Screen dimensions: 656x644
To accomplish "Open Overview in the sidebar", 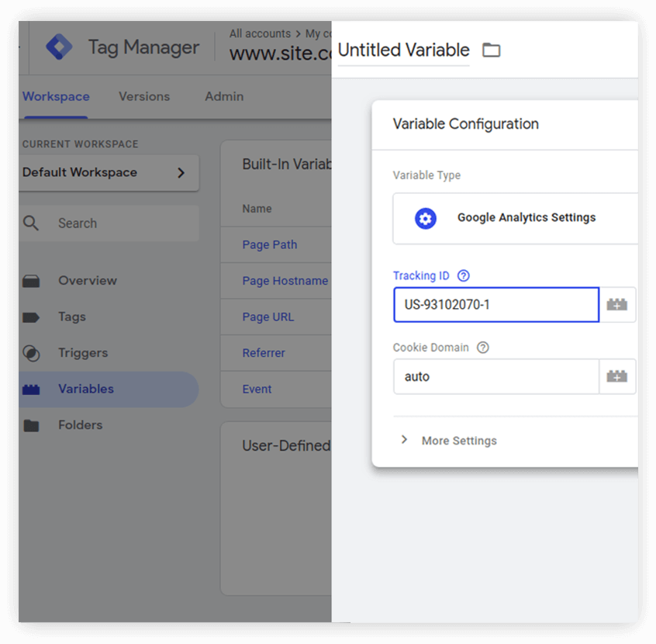I will (x=88, y=281).
